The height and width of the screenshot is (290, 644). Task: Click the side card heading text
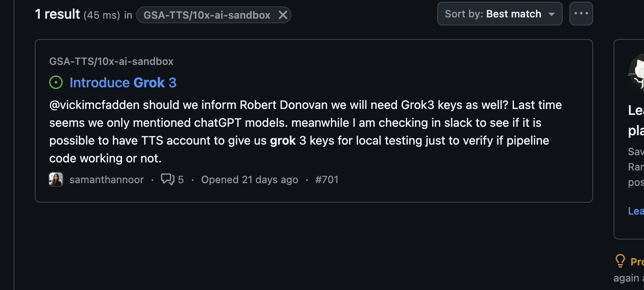tap(636, 120)
